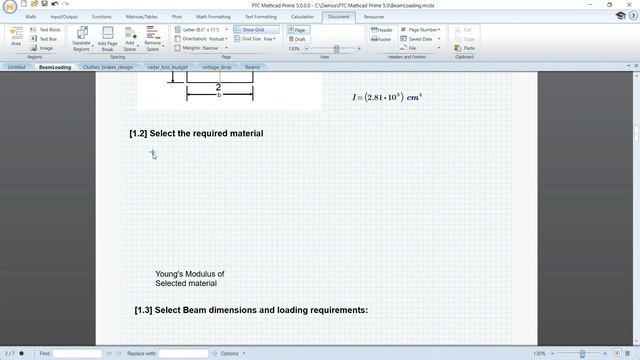
Task: Open the Plots ribbon tab
Action: tap(177, 17)
